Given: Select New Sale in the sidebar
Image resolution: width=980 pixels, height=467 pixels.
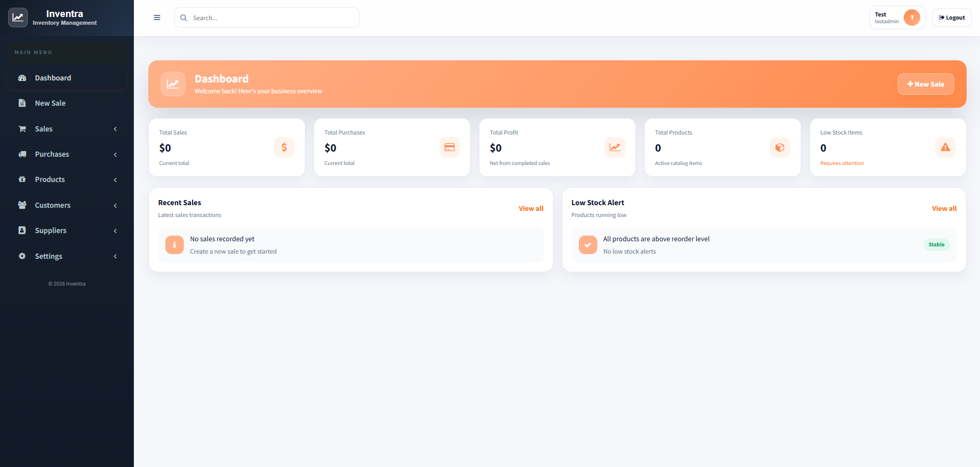Looking at the screenshot, I should click(50, 103).
